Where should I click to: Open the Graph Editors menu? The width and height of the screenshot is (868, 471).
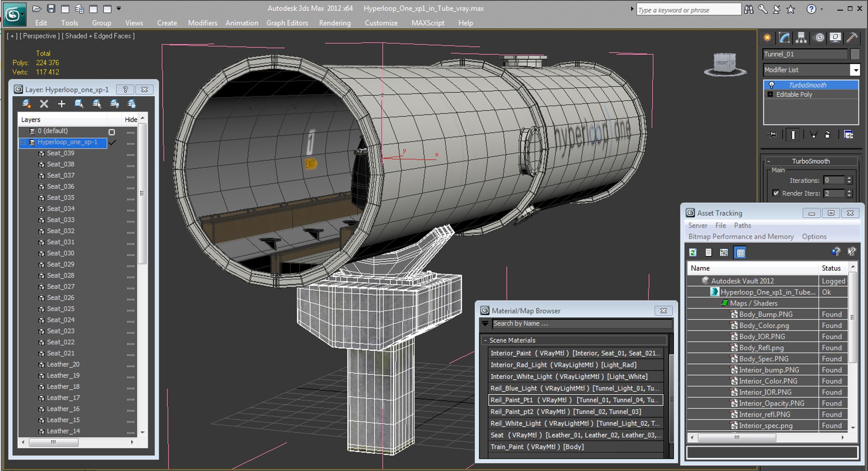287,23
